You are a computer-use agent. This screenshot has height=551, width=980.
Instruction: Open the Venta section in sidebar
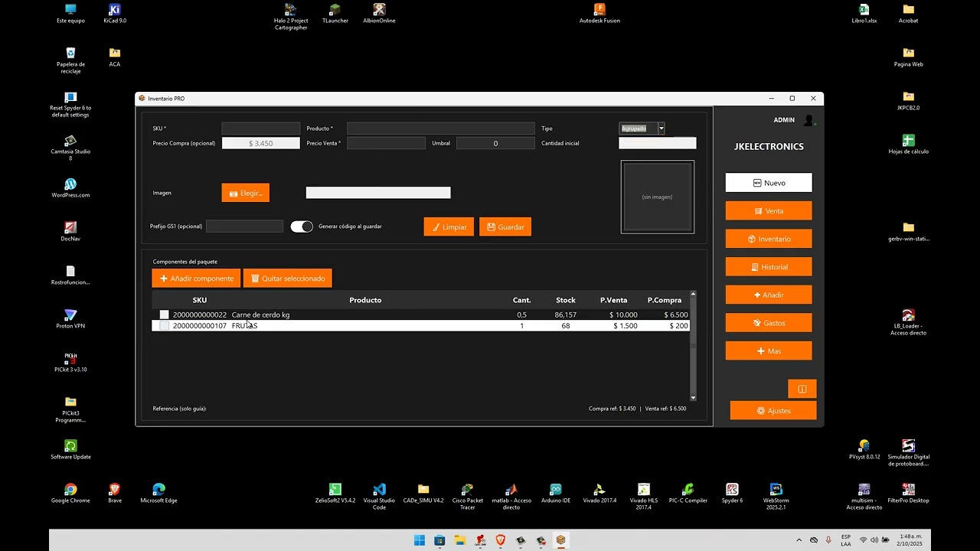point(769,211)
